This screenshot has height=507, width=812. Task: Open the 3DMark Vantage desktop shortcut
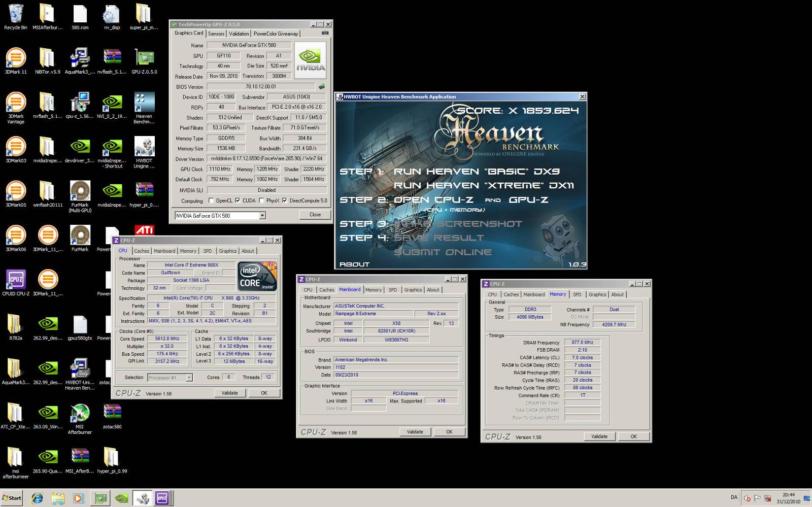coord(16,108)
